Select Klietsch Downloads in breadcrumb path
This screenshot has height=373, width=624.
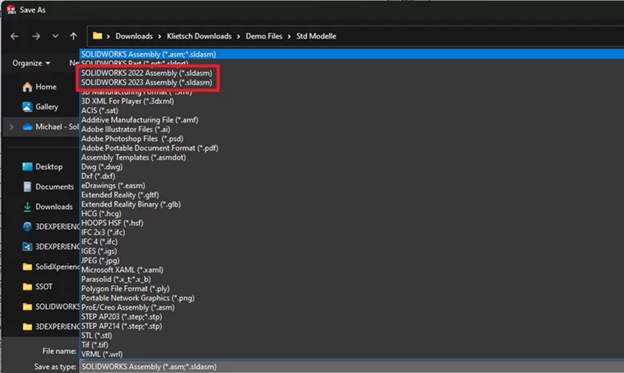tap(199, 36)
